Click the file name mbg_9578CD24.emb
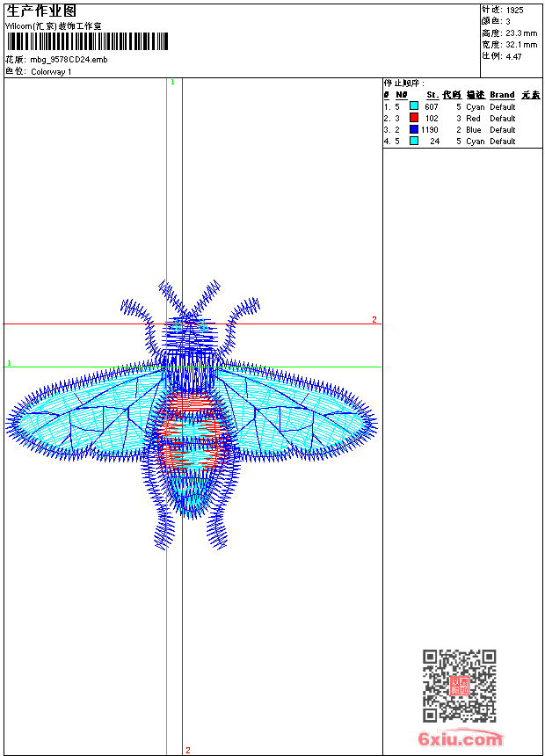 pyautogui.click(x=69, y=59)
